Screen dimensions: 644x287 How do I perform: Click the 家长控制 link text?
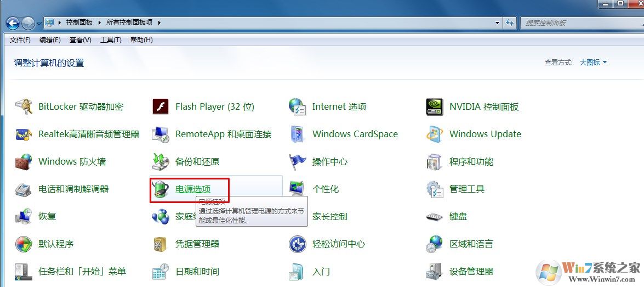point(330,217)
